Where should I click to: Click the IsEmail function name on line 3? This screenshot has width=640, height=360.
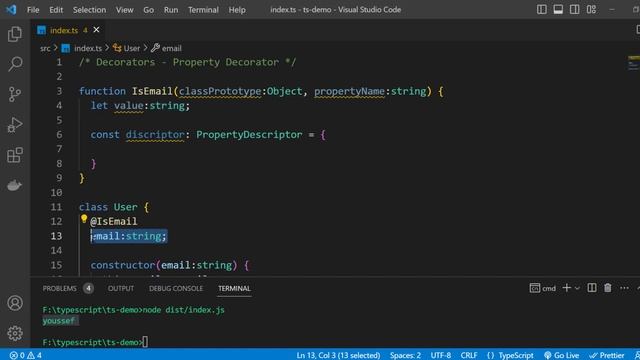[152, 91]
